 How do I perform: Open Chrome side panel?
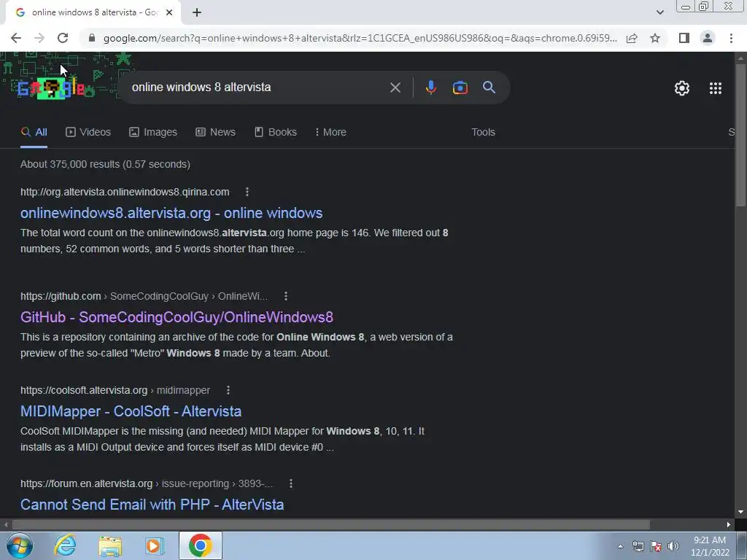click(x=684, y=38)
